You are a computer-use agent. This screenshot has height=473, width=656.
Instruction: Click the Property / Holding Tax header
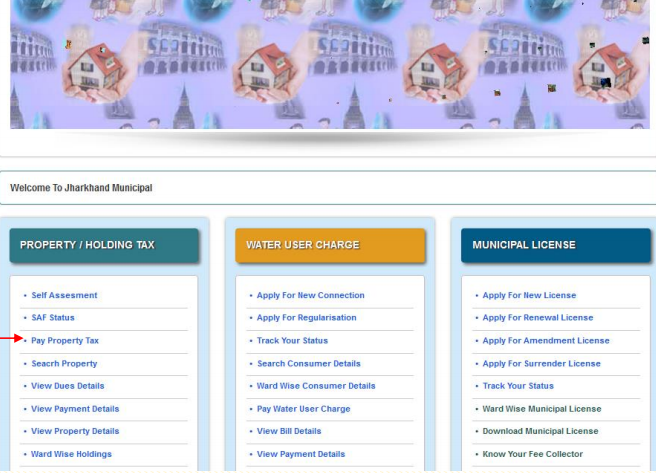[104, 245]
